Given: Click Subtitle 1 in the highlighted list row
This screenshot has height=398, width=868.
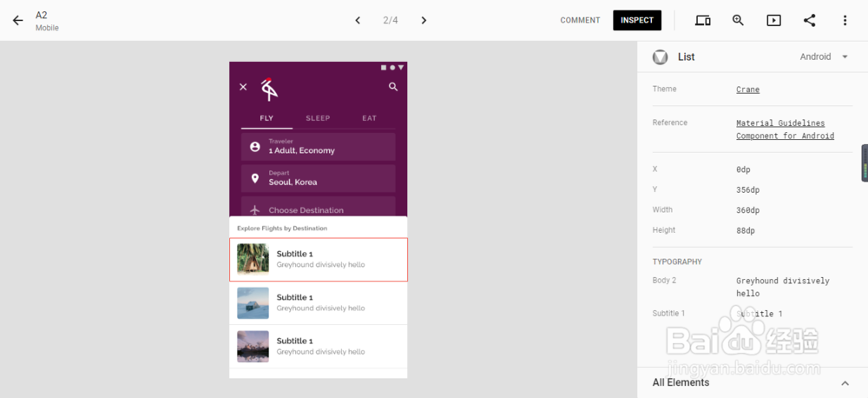Looking at the screenshot, I should [x=294, y=254].
